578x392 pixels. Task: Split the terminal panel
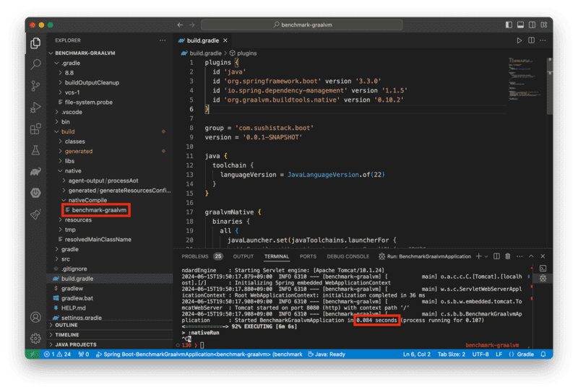tap(496, 256)
